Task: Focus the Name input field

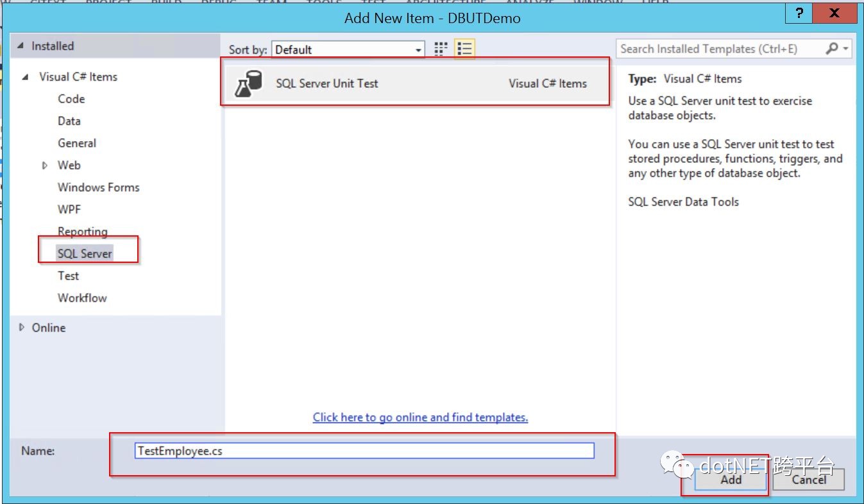Action: [x=365, y=451]
